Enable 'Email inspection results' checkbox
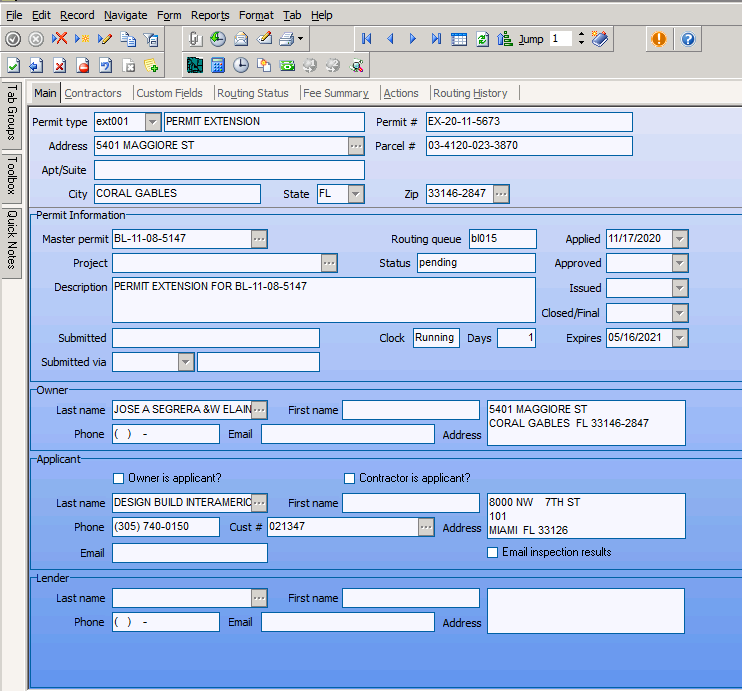742x691 pixels. 493,552
